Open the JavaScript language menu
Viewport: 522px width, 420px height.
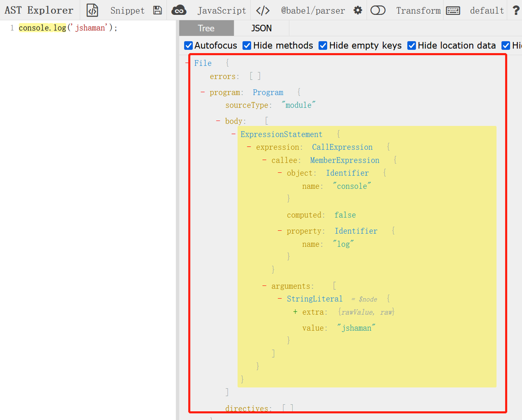pyautogui.click(x=221, y=10)
